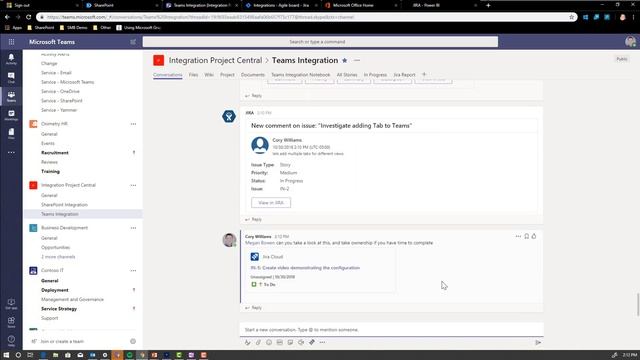Open the app launcher waffle icon
Screen dimensions: 640x360
pos(11,42)
